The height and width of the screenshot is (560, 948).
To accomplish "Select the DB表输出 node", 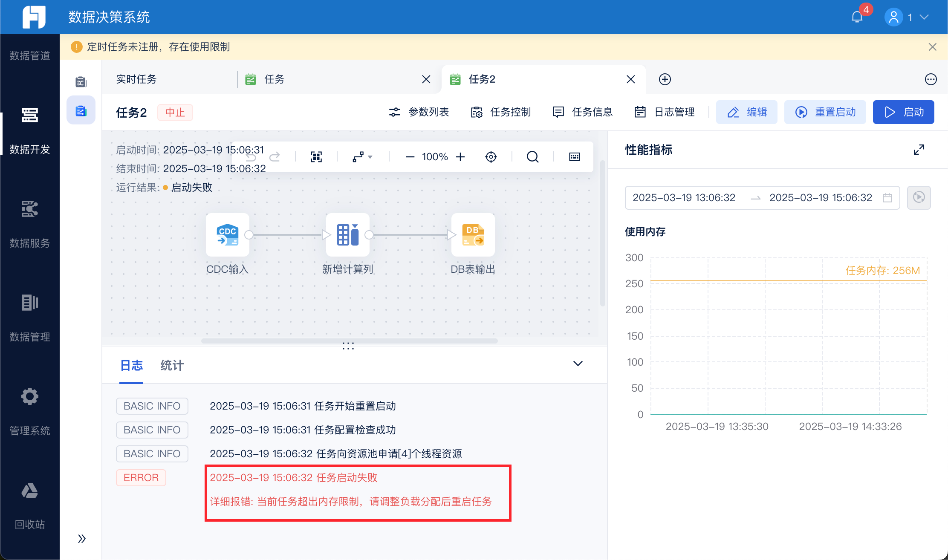I will click(x=473, y=235).
